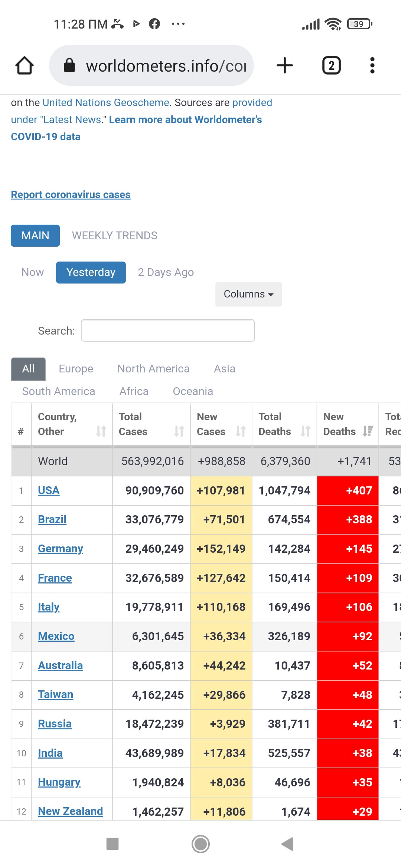Select the 2 Days Ago view
This screenshot has width=401, height=868.
point(166,272)
